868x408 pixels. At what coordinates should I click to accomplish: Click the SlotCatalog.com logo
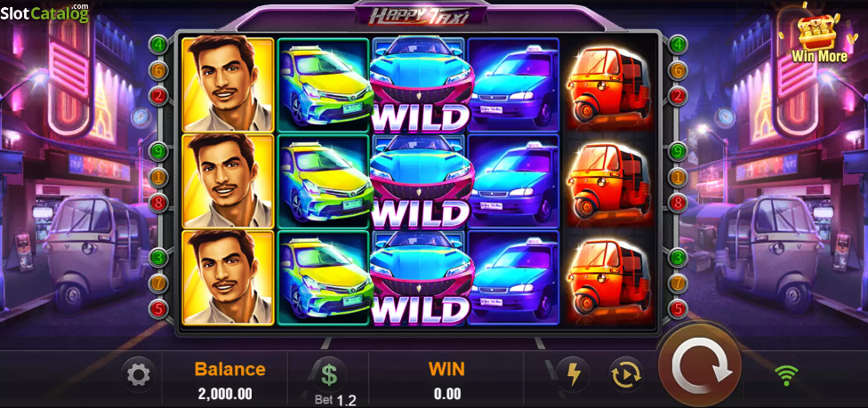pyautogui.click(x=44, y=12)
